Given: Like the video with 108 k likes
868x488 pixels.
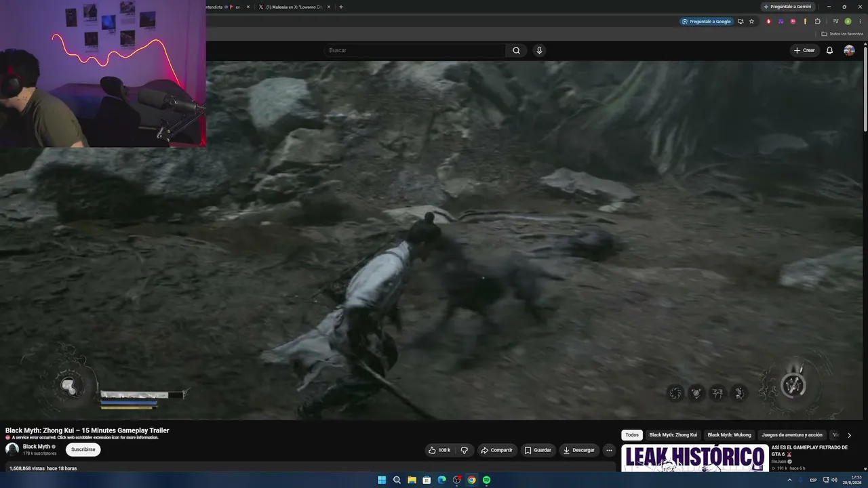Looking at the screenshot, I should tap(439, 450).
